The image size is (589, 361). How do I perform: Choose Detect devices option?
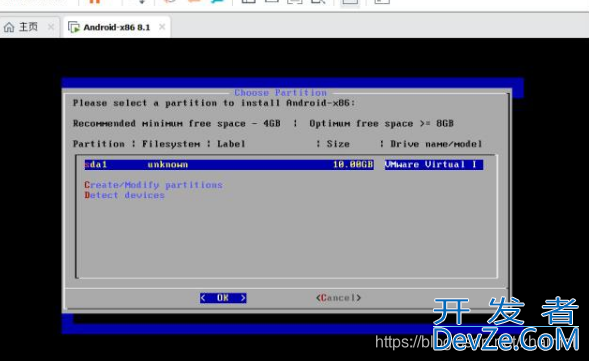[x=125, y=195]
